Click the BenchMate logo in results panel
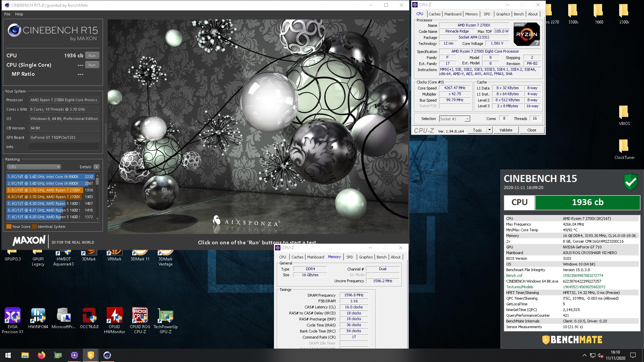The width and height of the screenshot is (644, 362). (x=572, y=340)
